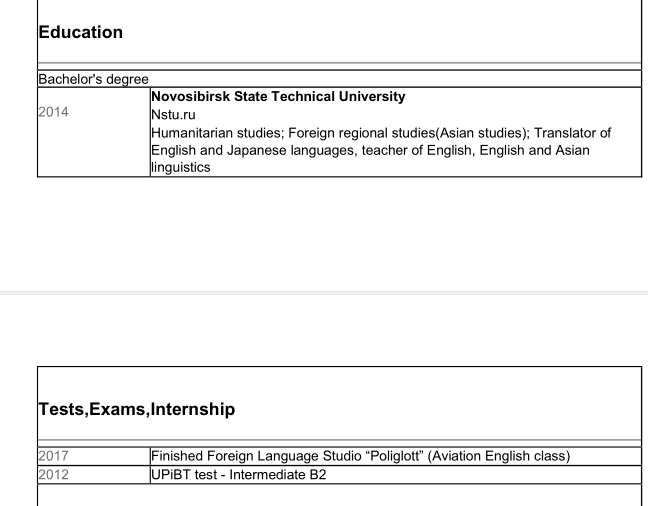
Task: Click the Intermediate B2 result text
Action: tap(279, 474)
